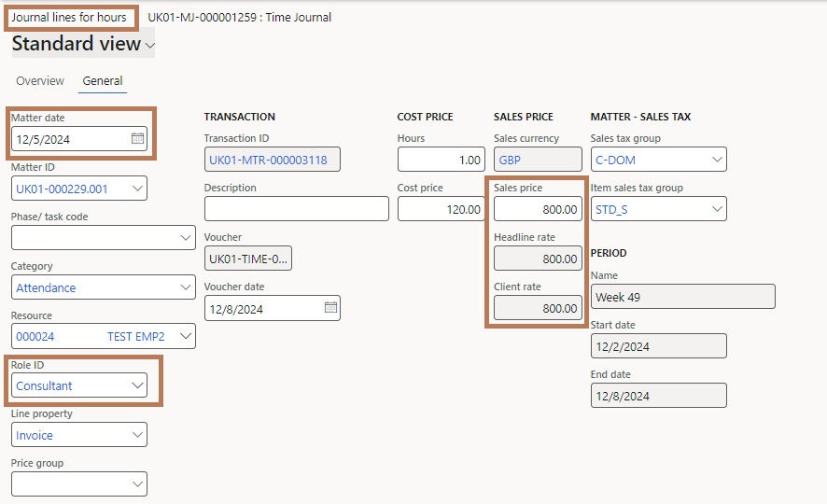Edit the Sales price field
Screen dimensions: 827x504
tap(538, 209)
